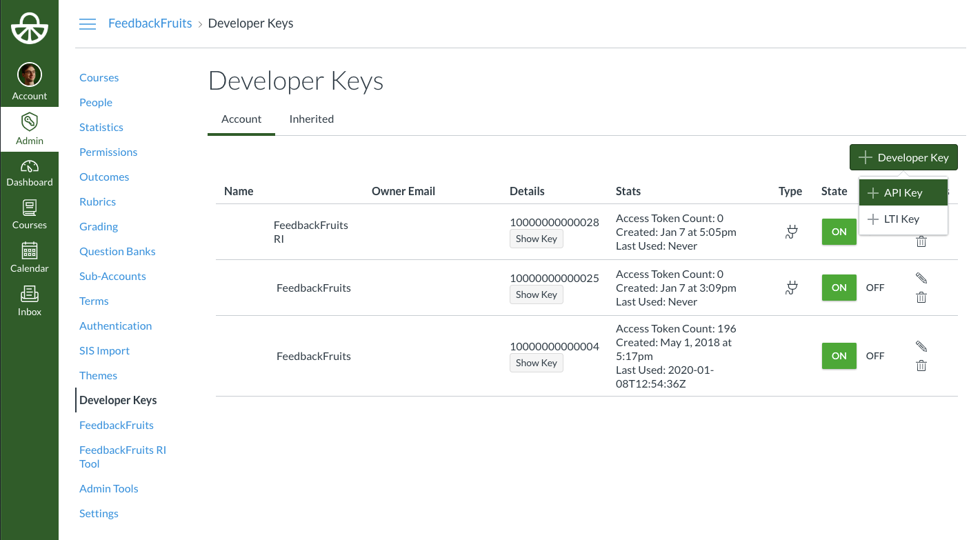Open Courses from the global navigation
980x540 pixels.
coord(30,214)
